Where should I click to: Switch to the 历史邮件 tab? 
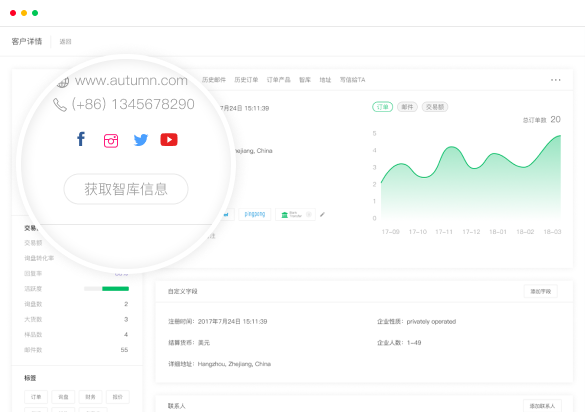pos(214,80)
